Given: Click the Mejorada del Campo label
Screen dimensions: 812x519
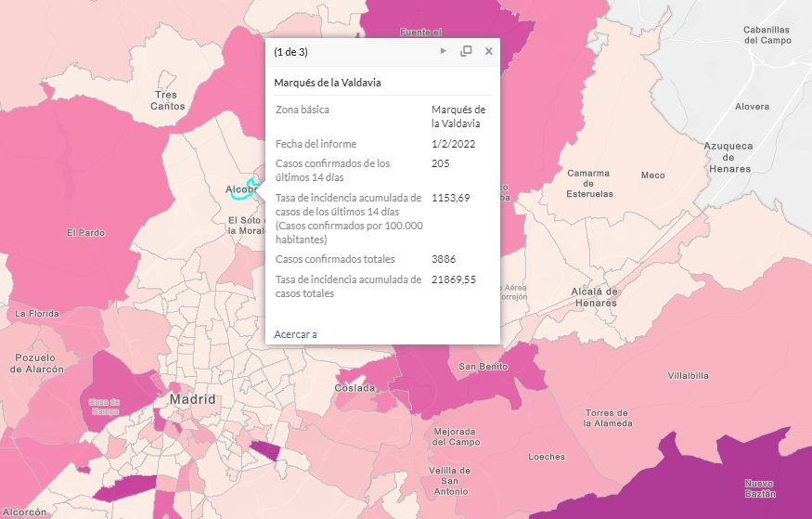Looking at the screenshot, I should click(x=457, y=436).
